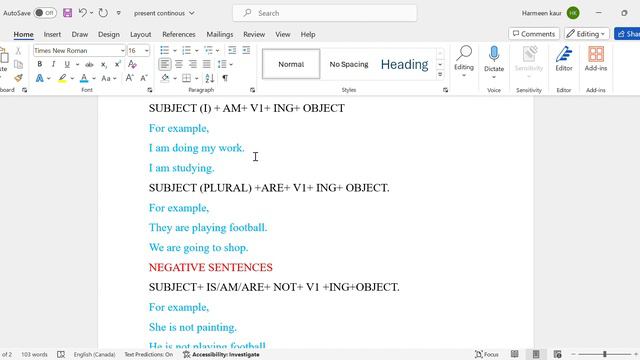Open Harmeen kaur account avatar
Image resolution: width=640 pixels, height=360 pixels.
(x=573, y=13)
